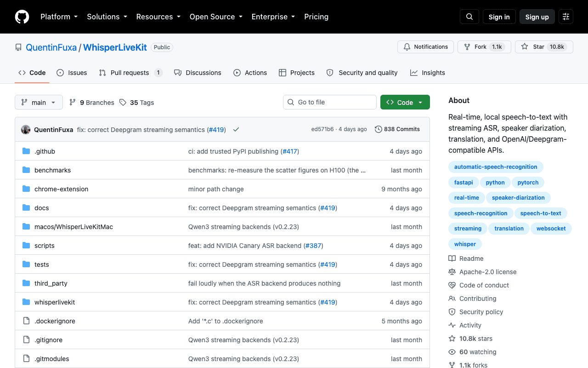The height and width of the screenshot is (368, 588).
Task: Open the Contributing link in About
Action: [x=478, y=299]
